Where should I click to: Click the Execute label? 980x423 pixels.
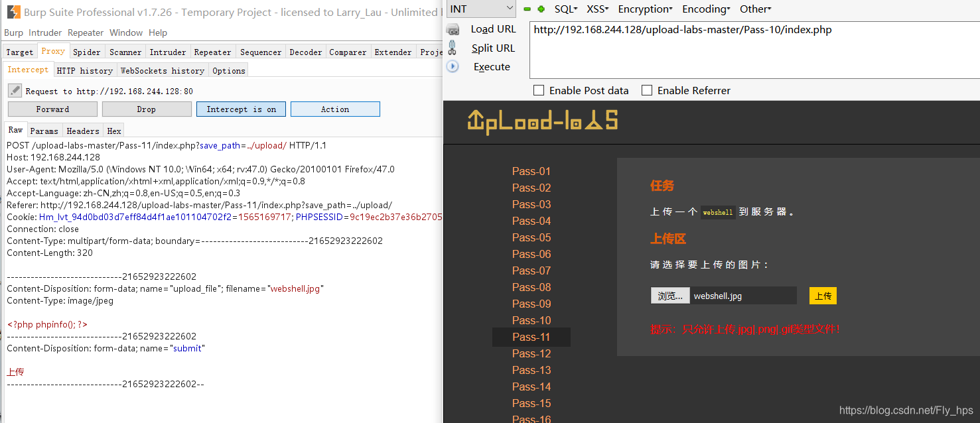point(492,67)
